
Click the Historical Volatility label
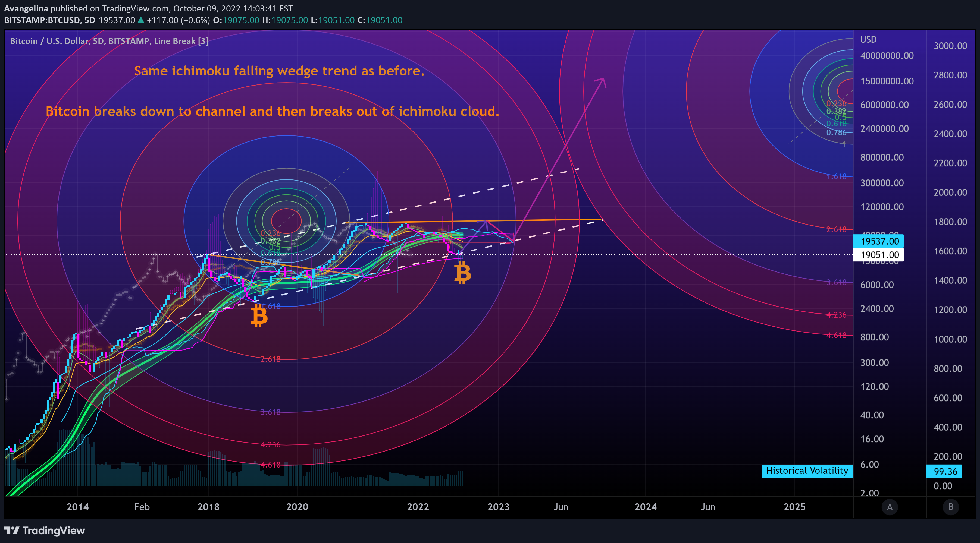click(x=807, y=471)
